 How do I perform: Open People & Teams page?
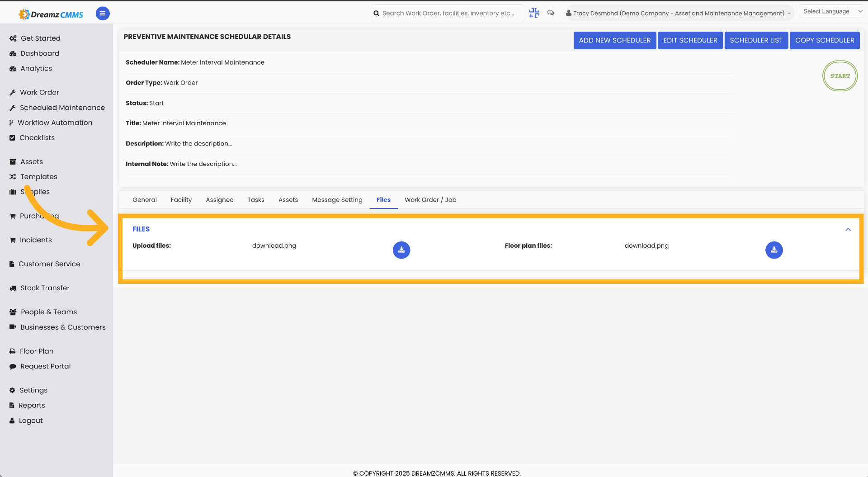pyautogui.click(x=49, y=312)
